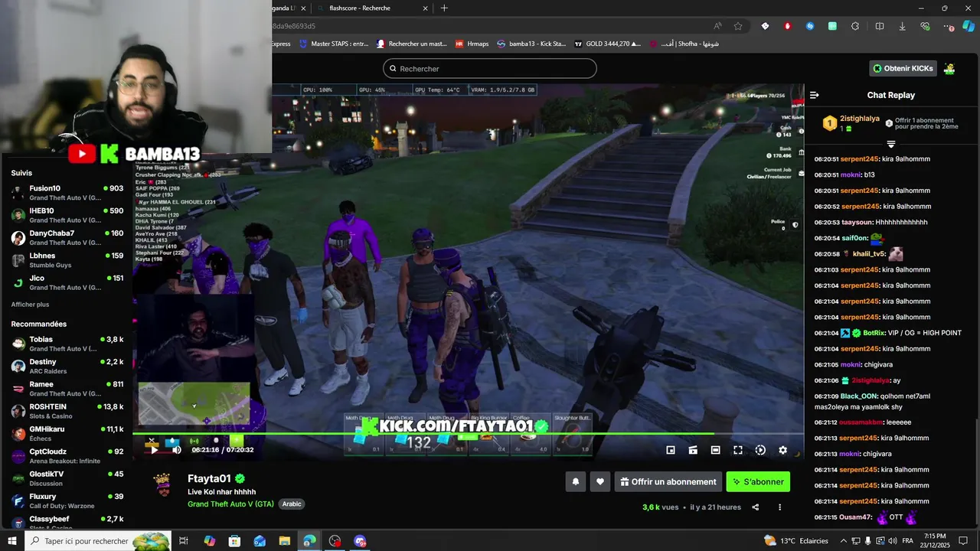Viewport: 980px width, 551px height.
Task: Open browser split screen view
Action: click(880, 26)
